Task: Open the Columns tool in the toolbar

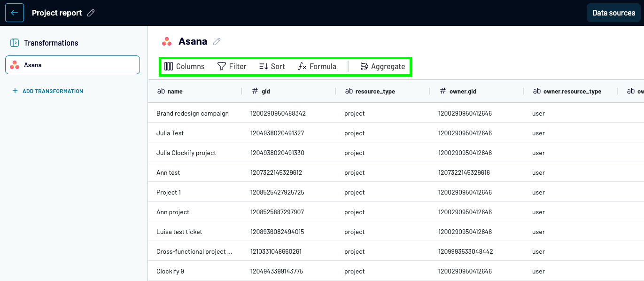Action: [x=184, y=66]
